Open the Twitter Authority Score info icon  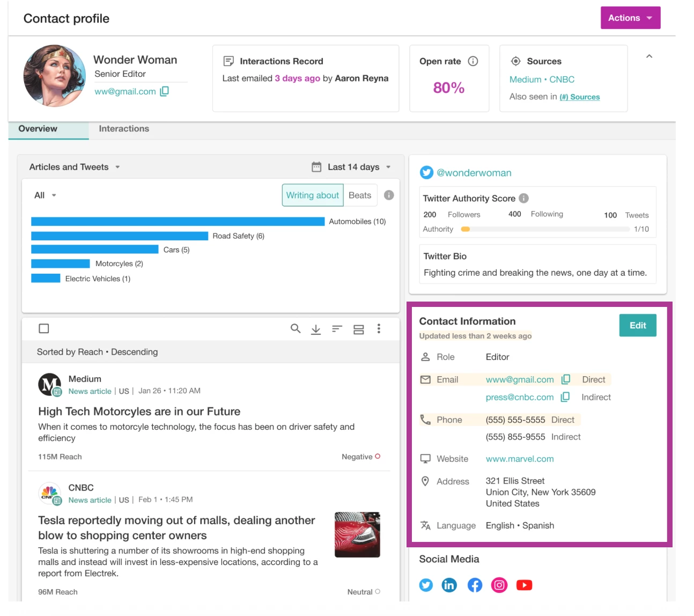[x=524, y=198]
